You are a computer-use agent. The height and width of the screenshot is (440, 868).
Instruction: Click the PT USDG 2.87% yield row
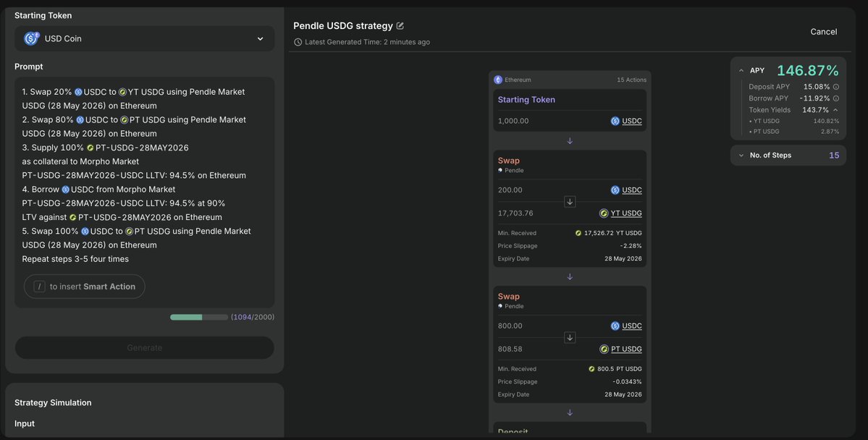pyautogui.click(x=794, y=132)
